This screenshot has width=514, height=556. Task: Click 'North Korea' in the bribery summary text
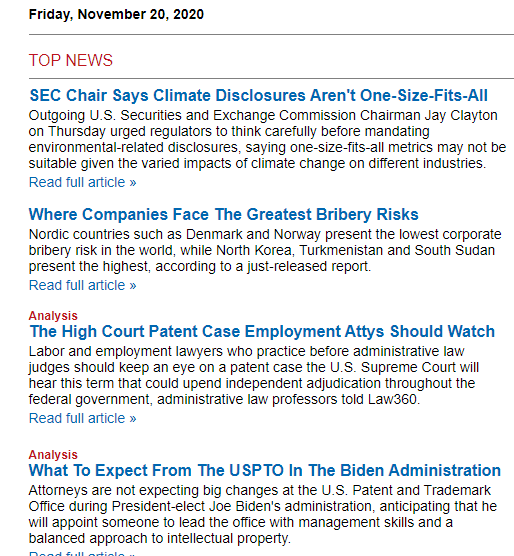pos(254,250)
